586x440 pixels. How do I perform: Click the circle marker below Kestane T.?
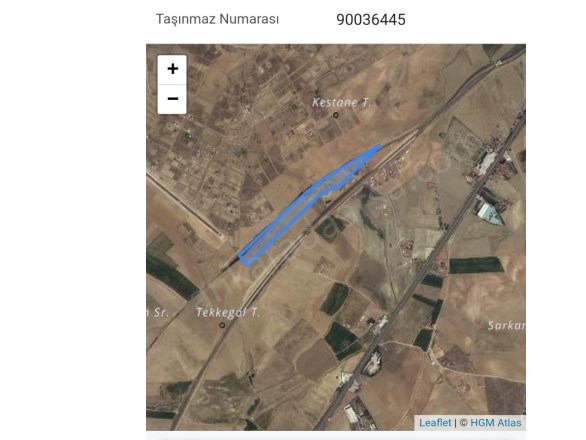[x=336, y=115]
